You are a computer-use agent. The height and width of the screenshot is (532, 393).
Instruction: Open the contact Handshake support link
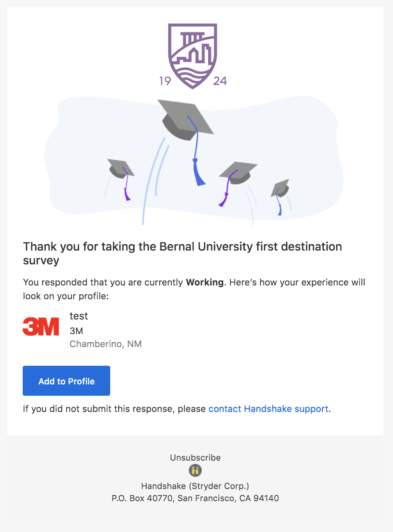pyautogui.click(x=268, y=409)
